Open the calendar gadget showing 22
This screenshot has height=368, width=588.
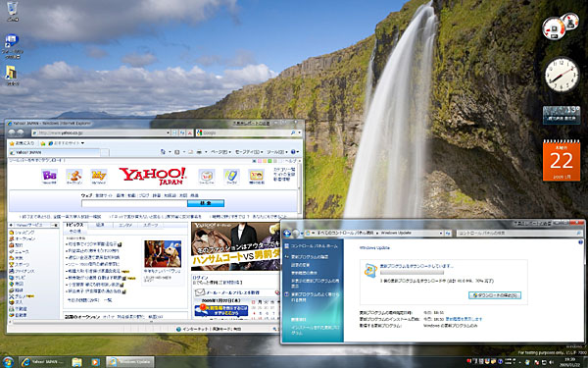click(562, 160)
